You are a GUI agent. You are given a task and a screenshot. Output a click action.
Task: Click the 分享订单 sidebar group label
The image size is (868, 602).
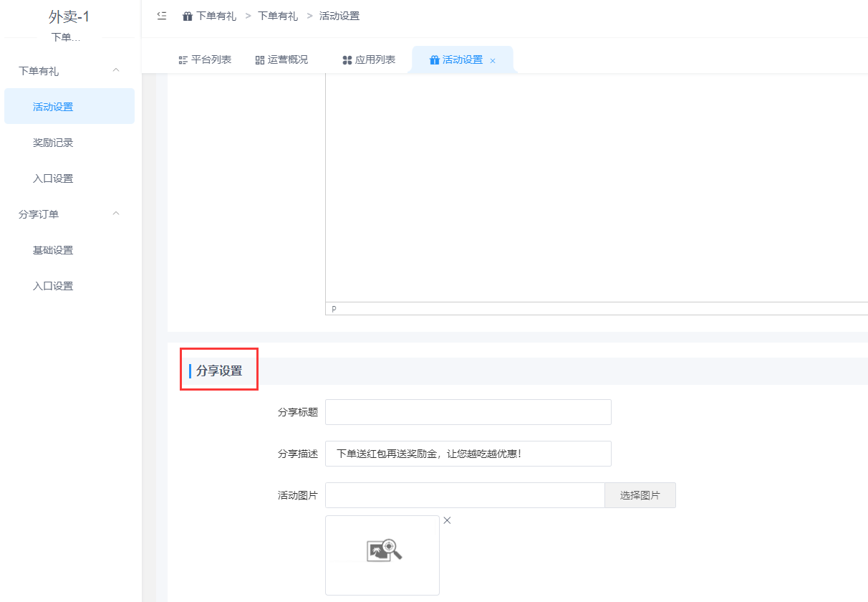point(39,214)
